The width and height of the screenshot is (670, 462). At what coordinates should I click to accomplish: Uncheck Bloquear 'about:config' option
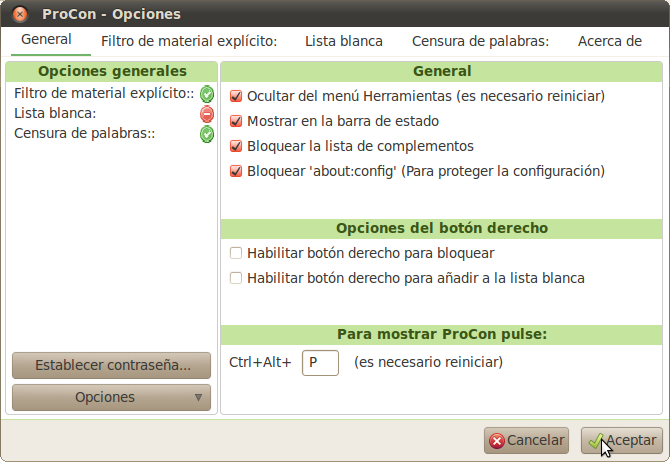[x=236, y=171]
